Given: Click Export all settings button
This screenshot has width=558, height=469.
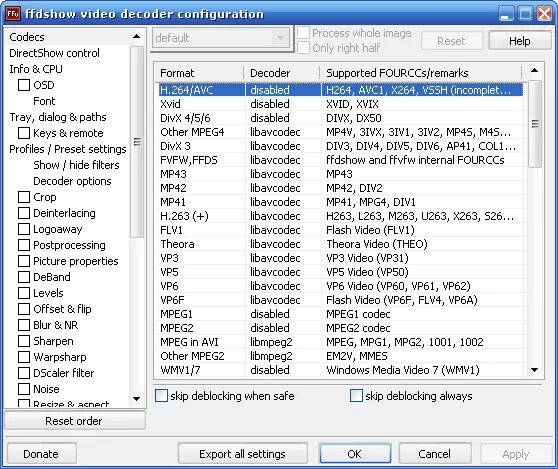Looking at the screenshot, I should coord(242,454).
